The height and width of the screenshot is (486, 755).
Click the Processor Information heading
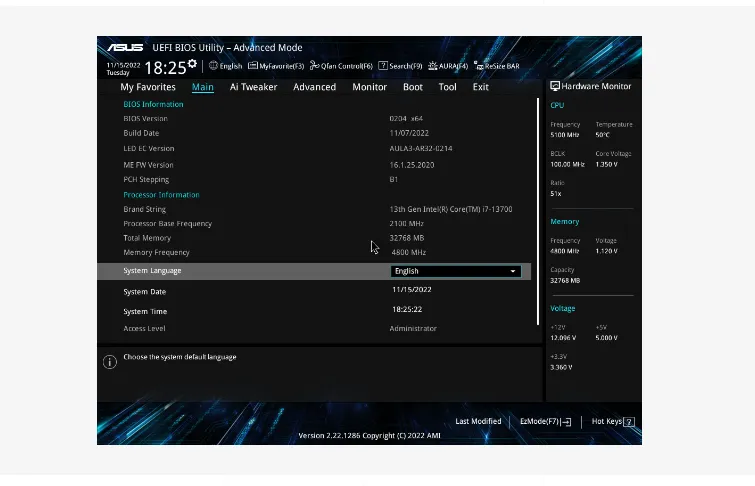pos(161,195)
